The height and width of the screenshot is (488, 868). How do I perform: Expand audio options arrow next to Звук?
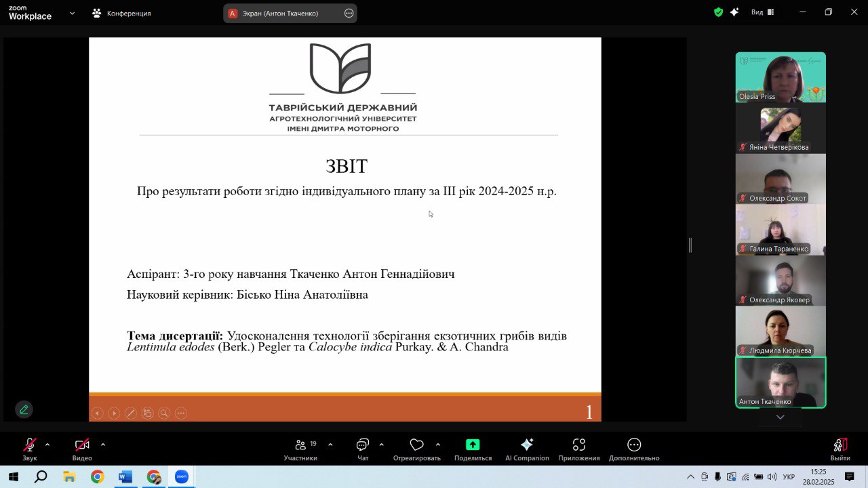pos(47,445)
